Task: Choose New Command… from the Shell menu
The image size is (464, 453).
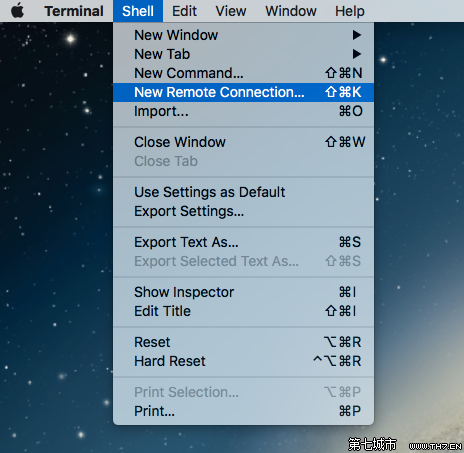Action: coord(243,73)
